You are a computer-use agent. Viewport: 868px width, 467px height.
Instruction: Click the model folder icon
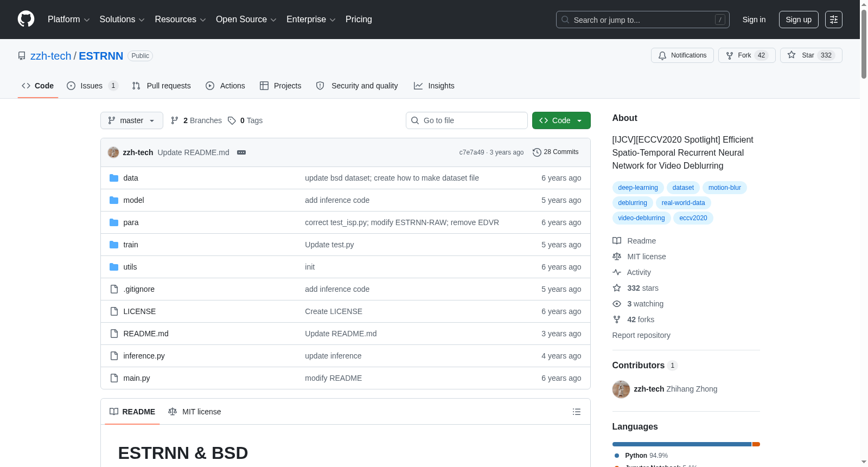(114, 200)
